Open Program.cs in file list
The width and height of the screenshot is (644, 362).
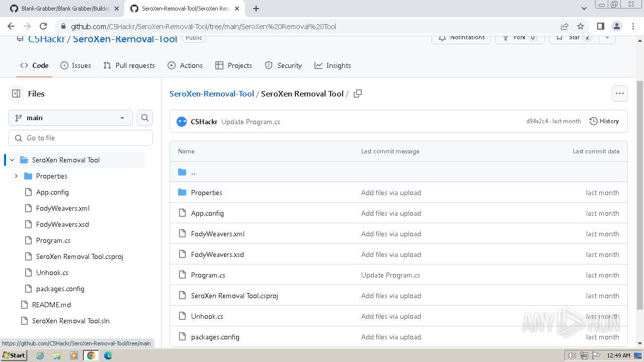[x=208, y=275]
